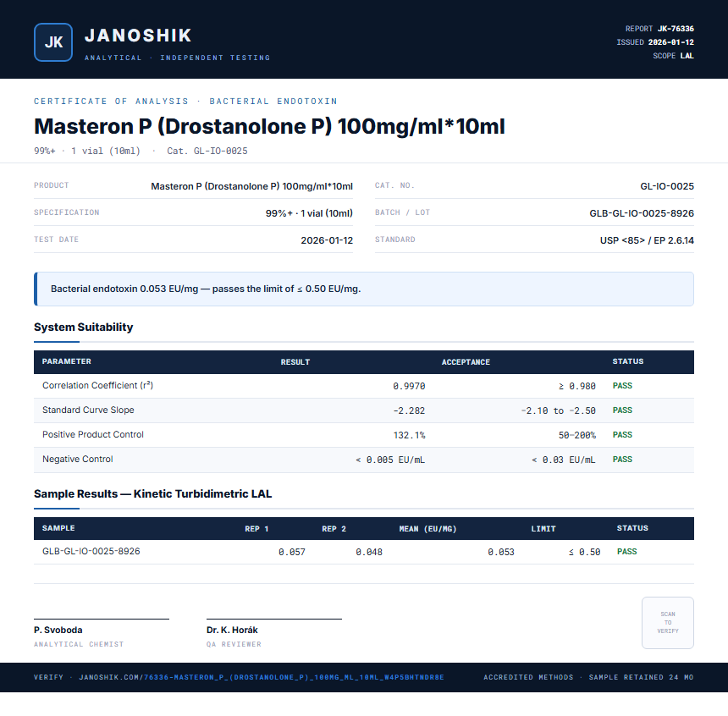Click the Scan to Verify box
The image size is (728, 716).
pos(668,623)
